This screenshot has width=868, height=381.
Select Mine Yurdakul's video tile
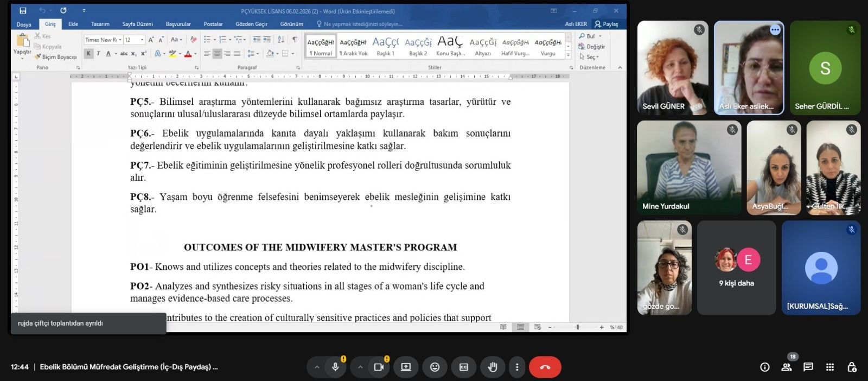coord(688,167)
